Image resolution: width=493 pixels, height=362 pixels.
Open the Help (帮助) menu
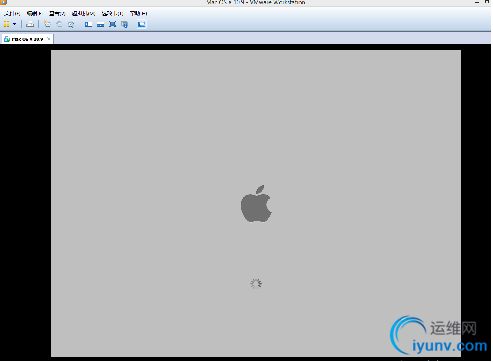(x=138, y=14)
